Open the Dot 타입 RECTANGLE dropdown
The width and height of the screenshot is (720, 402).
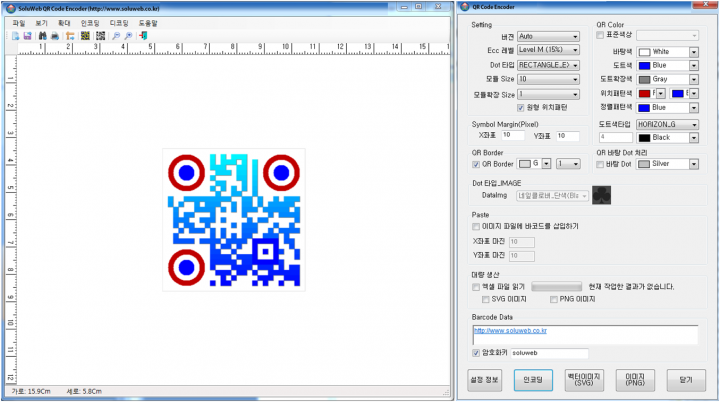pyautogui.click(x=548, y=65)
